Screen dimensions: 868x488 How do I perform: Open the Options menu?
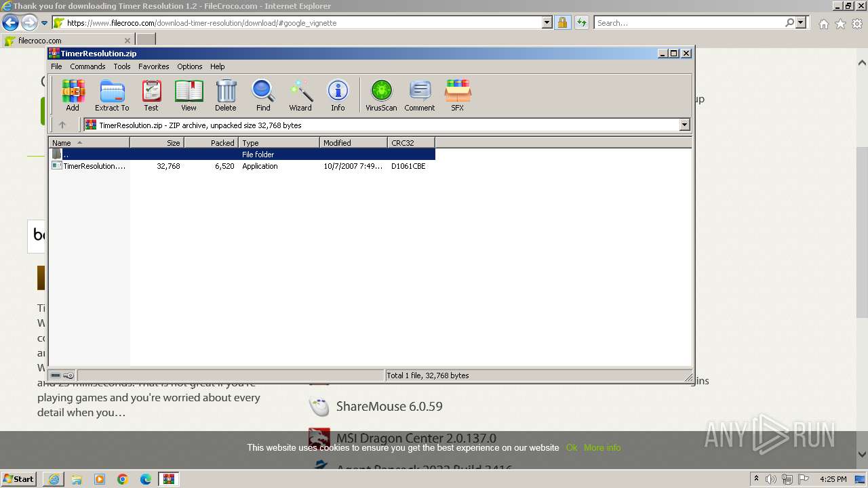tap(190, 66)
